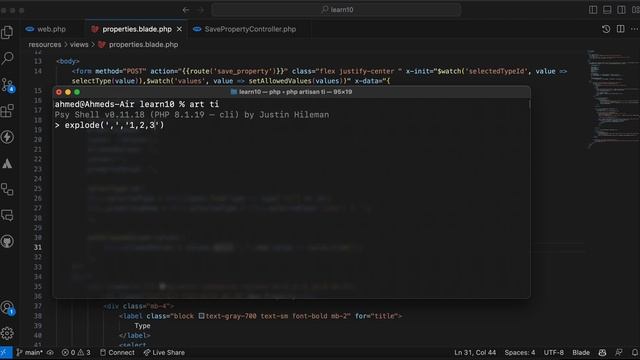Open the triangle-shaped activity bar icon
The height and width of the screenshot is (360, 640).
(x=7, y=163)
